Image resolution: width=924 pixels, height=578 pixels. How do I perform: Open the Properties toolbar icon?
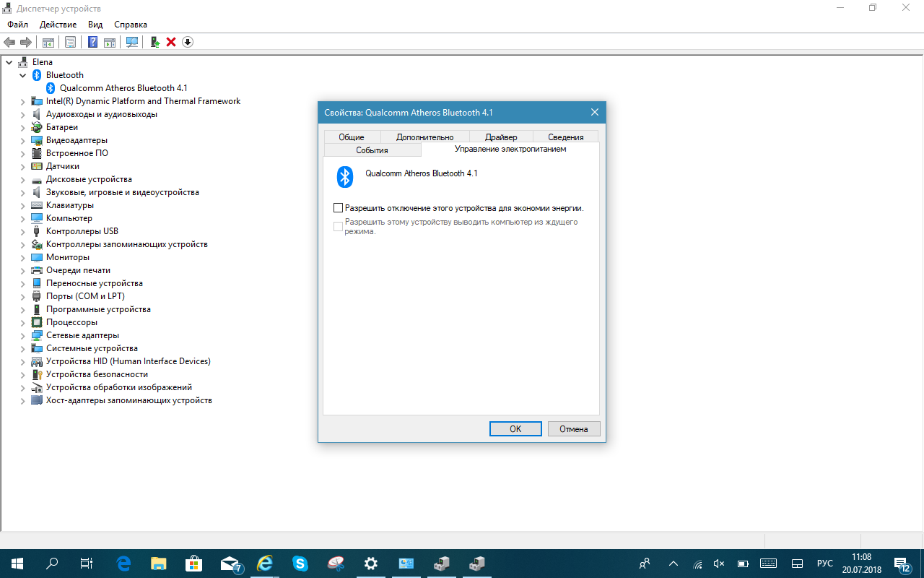70,42
